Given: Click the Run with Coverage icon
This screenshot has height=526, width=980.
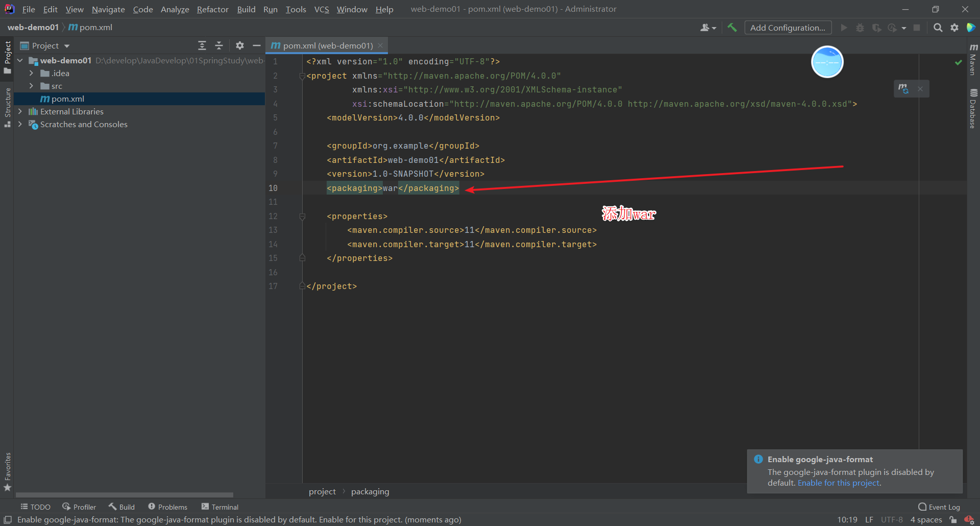Looking at the screenshot, I should coord(876,28).
